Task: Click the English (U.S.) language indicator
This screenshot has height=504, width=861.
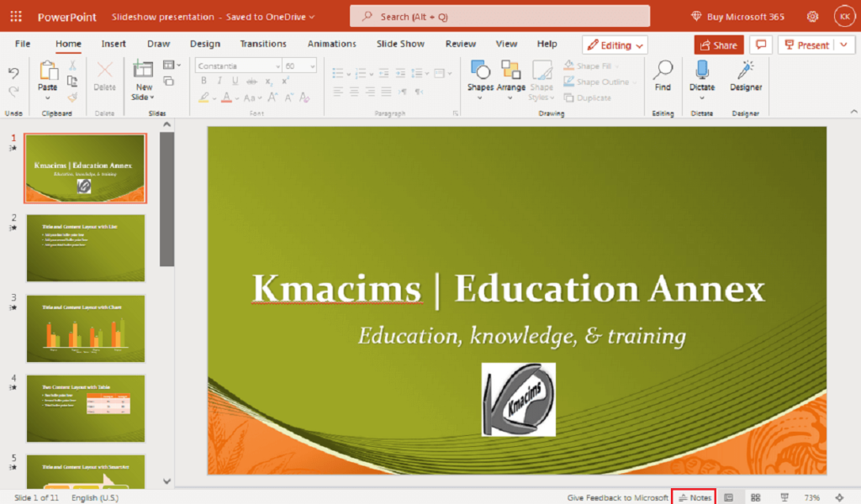Action: pos(95,497)
